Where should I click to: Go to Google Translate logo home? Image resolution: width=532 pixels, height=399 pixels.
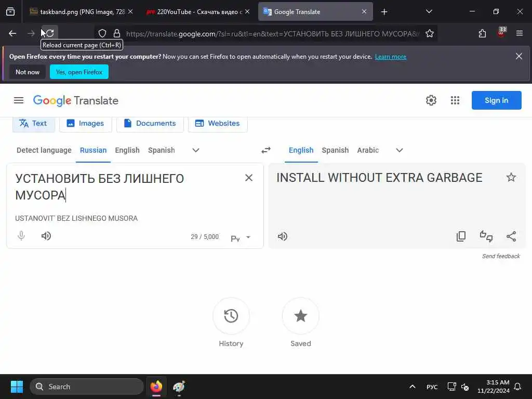point(76,100)
